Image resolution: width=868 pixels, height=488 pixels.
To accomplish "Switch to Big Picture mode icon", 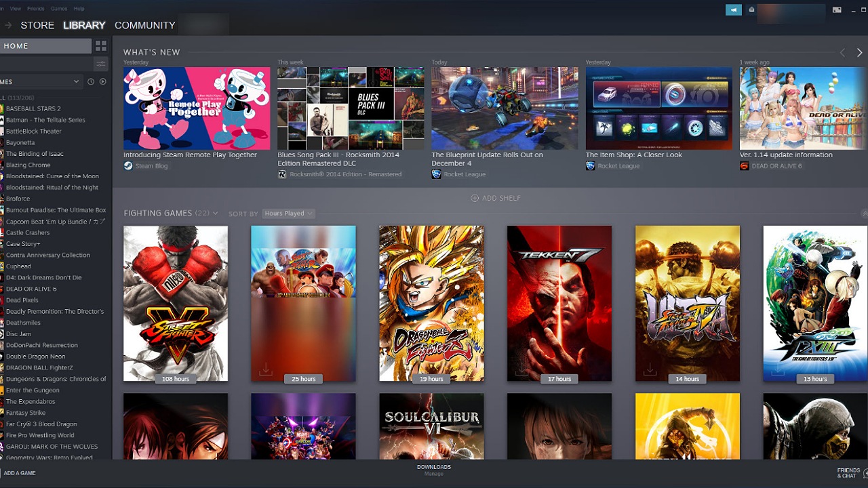I will pyautogui.click(x=837, y=9).
